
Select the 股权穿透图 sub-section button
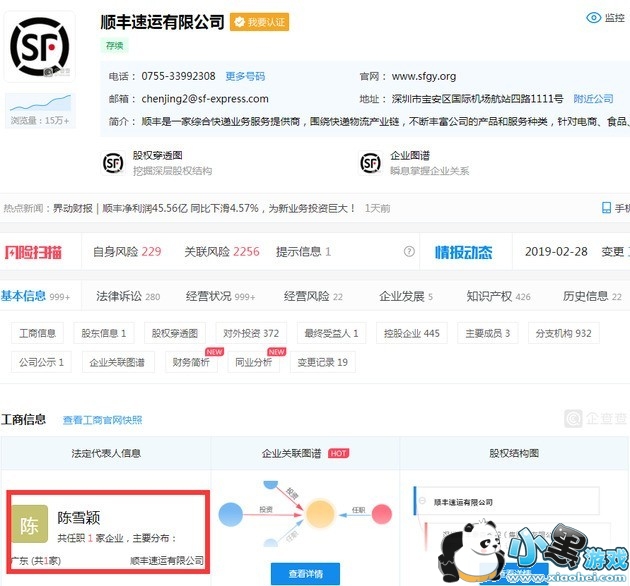coord(175,333)
